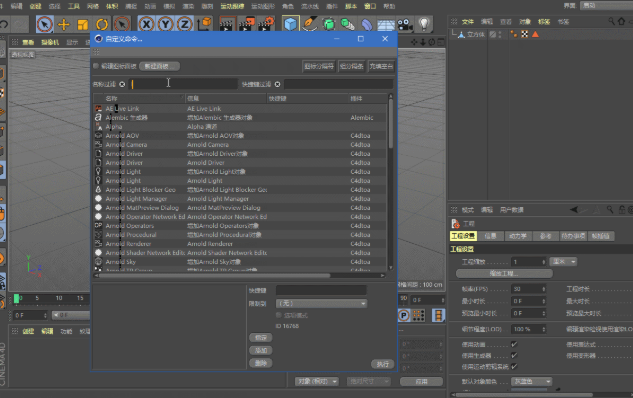Uncheck the 使用动画 checkbox in project settings
The width and height of the screenshot is (633, 398).
tap(514, 344)
